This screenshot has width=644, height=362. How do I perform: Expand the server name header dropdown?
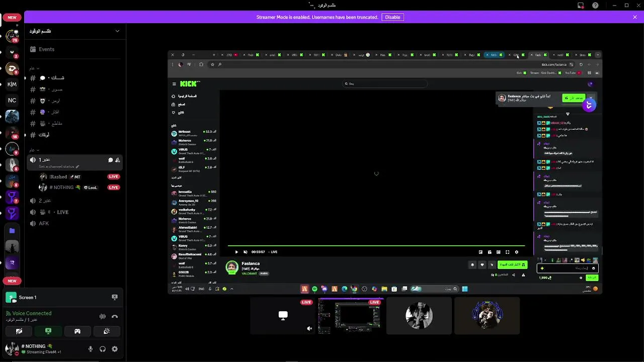pos(117,31)
